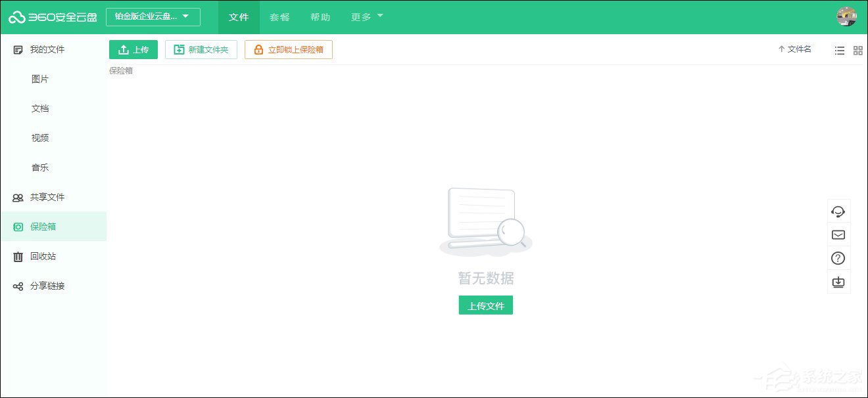Open the 铂金版企业云盘 dropdown

click(153, 17)
